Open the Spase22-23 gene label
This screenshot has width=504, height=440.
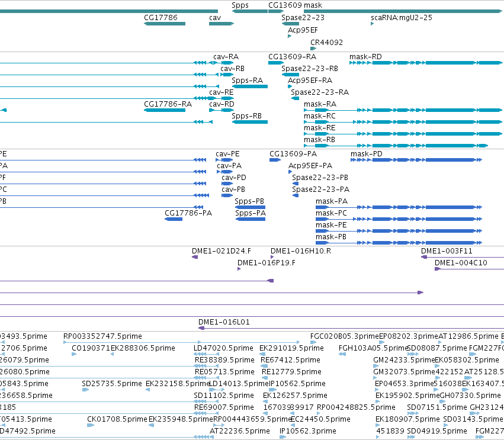(x=303, y=18)
